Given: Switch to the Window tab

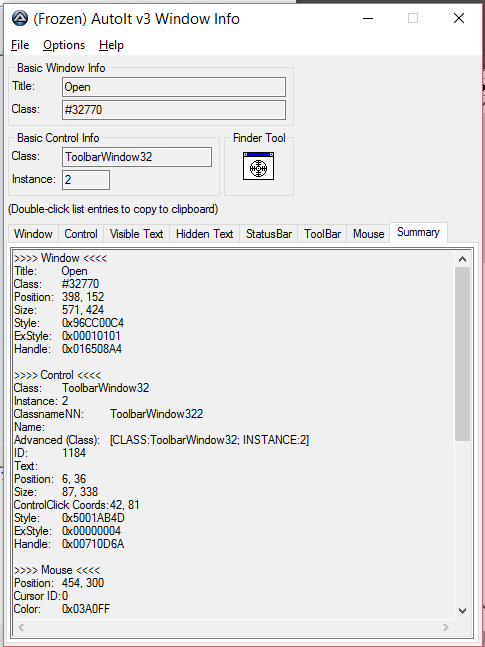Looking at the screenshot, I should click(33, 234).
